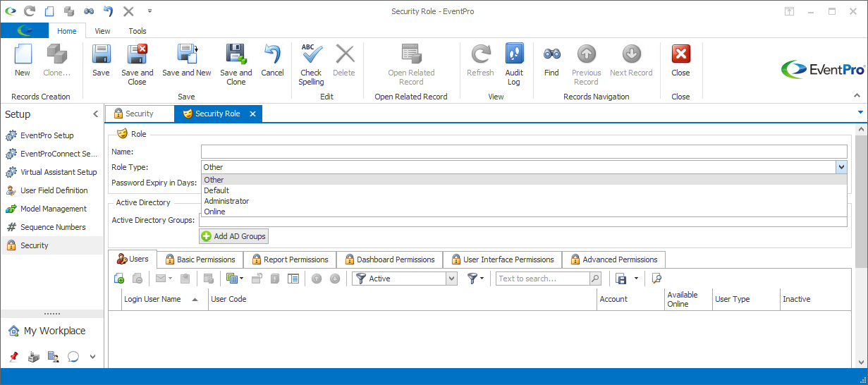
Task: Sort by Login User Name column
Action: (x=164, y=299)
